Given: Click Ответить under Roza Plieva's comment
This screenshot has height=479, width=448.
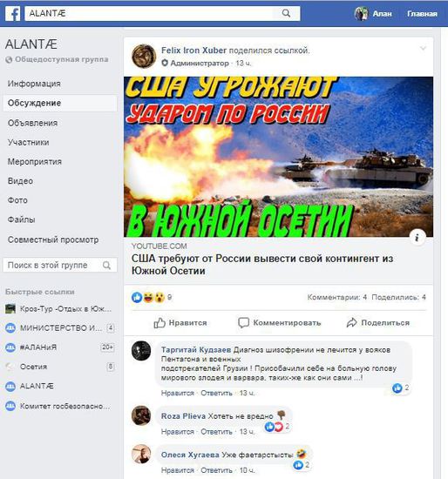Looking at the screenshot, I should [x=216, y=432].
